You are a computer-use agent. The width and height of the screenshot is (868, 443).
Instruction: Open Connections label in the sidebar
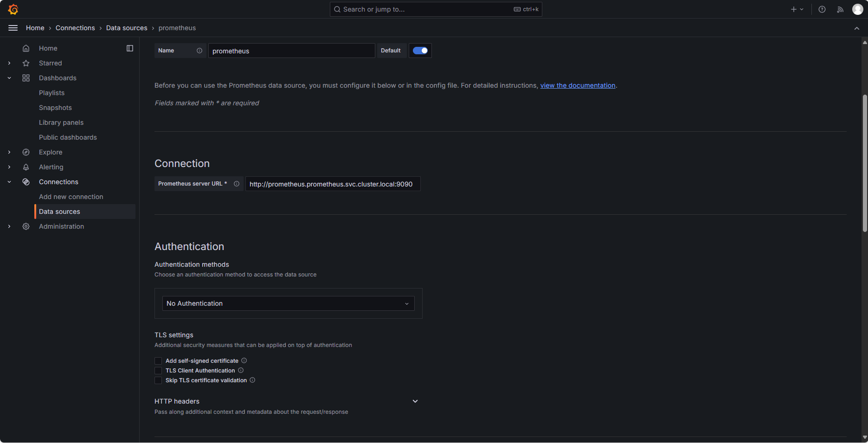(x=58, y=182)
